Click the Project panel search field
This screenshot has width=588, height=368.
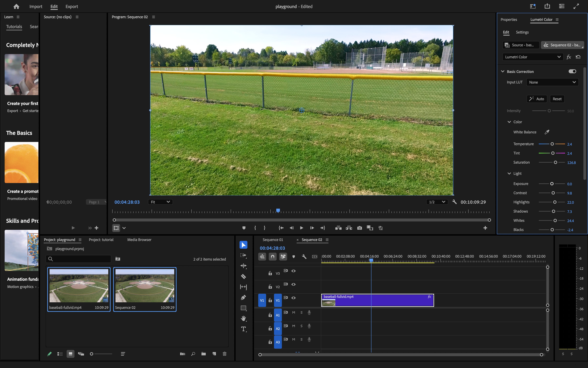point(78,259)
